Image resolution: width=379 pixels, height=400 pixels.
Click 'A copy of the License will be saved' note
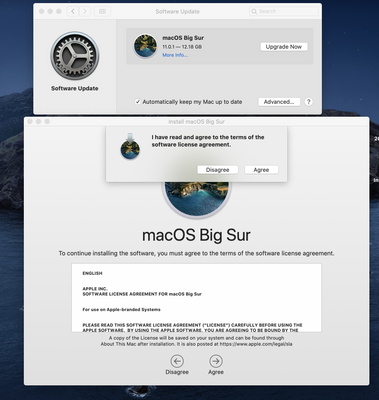point(196,341)
